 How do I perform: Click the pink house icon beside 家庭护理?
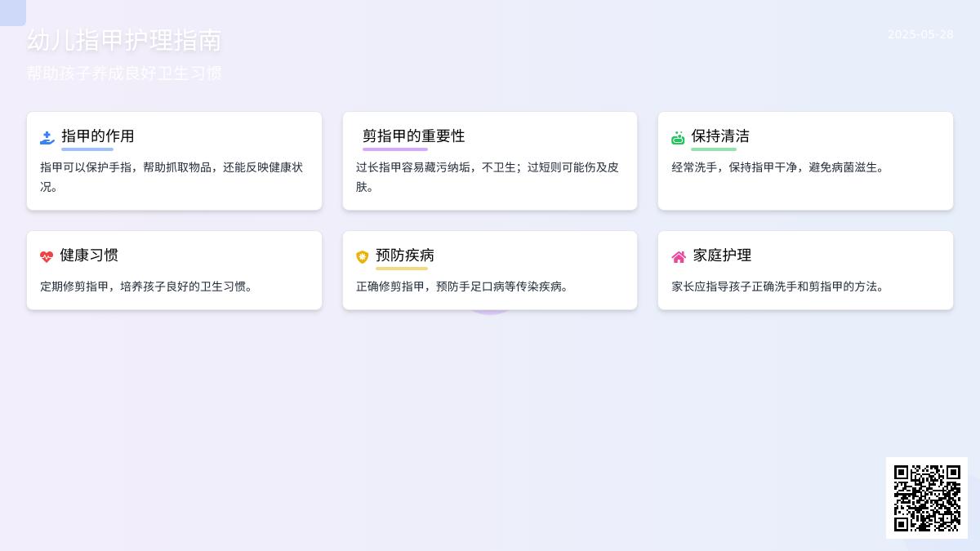[679, 257]
